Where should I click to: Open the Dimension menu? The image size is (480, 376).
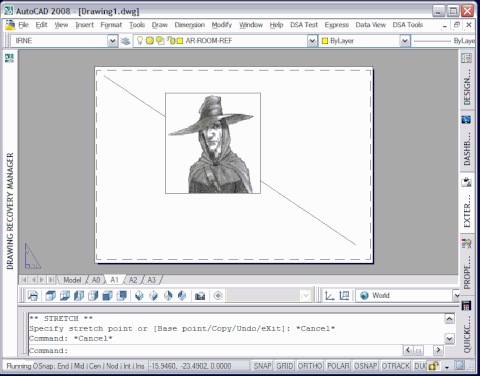coord(190,25)
